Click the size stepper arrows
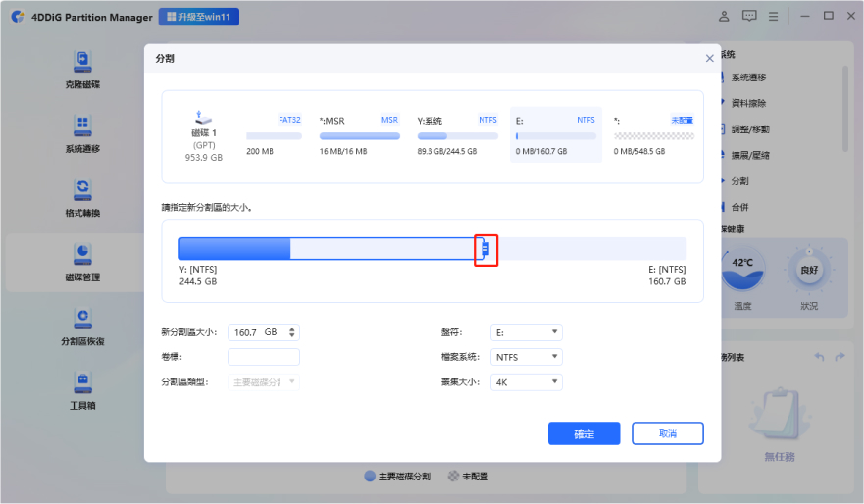864x504 pixels. pos(292,332)
